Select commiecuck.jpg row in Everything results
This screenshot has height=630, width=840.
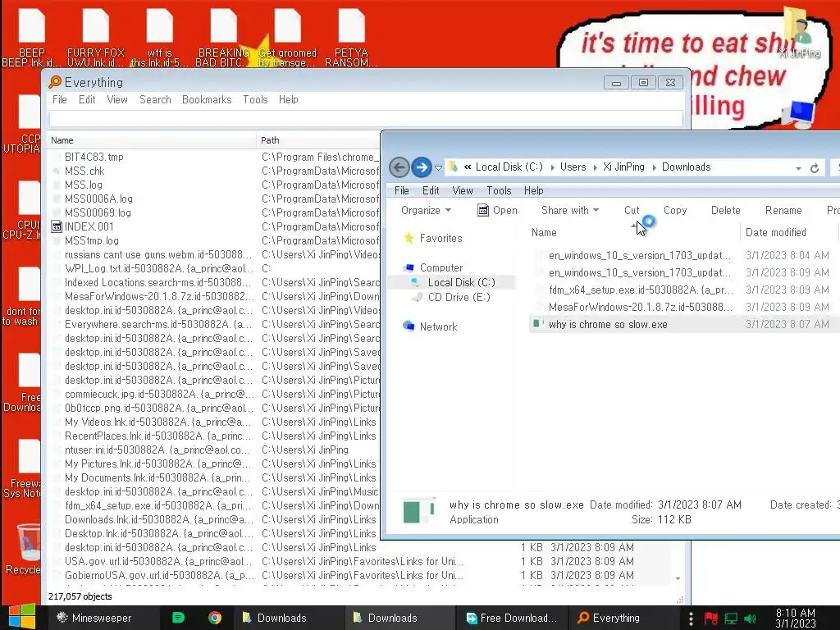click(x=158, y=394)
